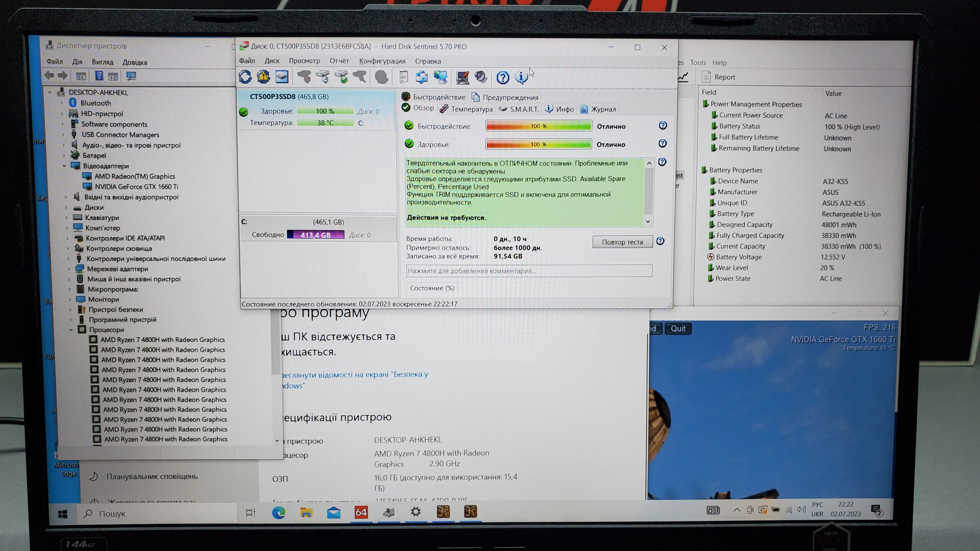This screenshot has height=551, width=980.
Task: Click the disk drive icon in Sentinel toolbar
Action: 282,77
